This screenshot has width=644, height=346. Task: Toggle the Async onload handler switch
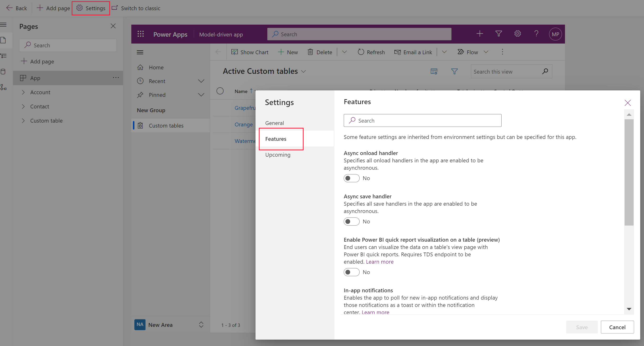click(x=351, y=178)
